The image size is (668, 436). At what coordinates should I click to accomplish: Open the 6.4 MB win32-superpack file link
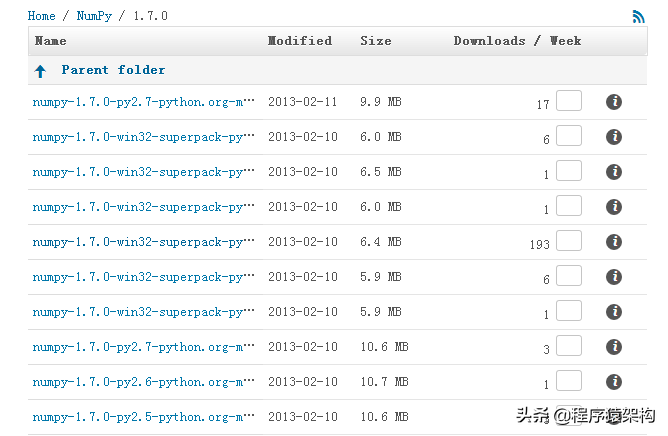coord(144,242)
